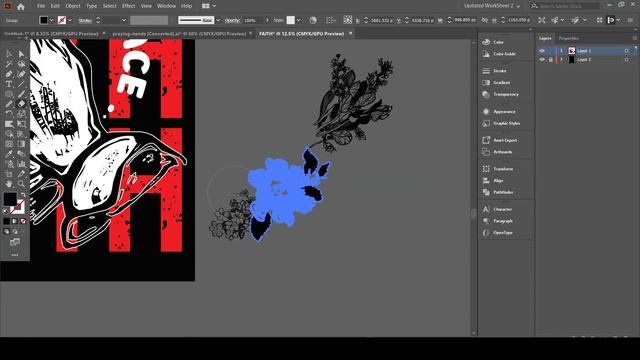Viewport: 640px width, 360px height.
Task: Unlock Layer 2 via lock icon
Action: click(551, 60)
